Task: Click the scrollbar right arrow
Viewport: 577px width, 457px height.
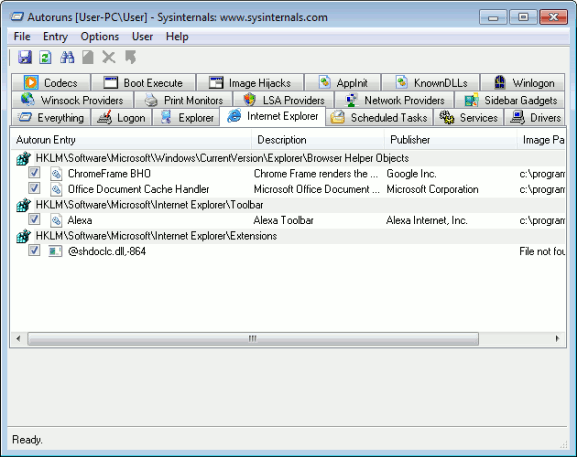Action: tap(557, 339)
